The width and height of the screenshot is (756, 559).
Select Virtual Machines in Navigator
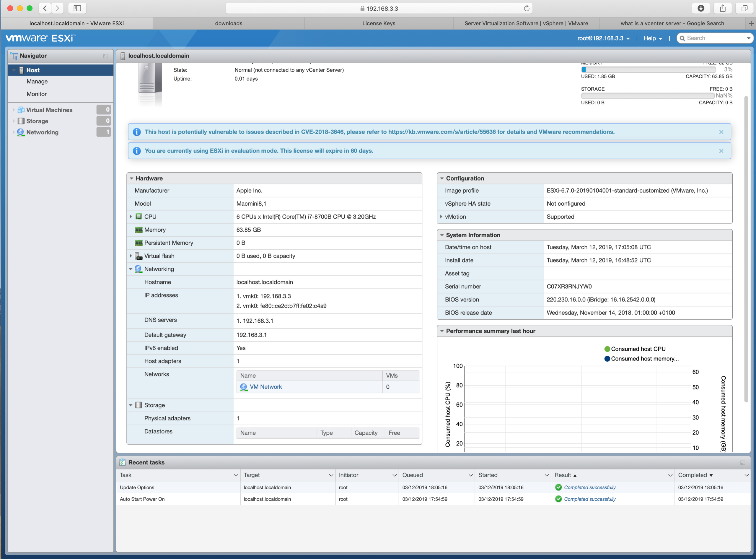tap(49, 110)
